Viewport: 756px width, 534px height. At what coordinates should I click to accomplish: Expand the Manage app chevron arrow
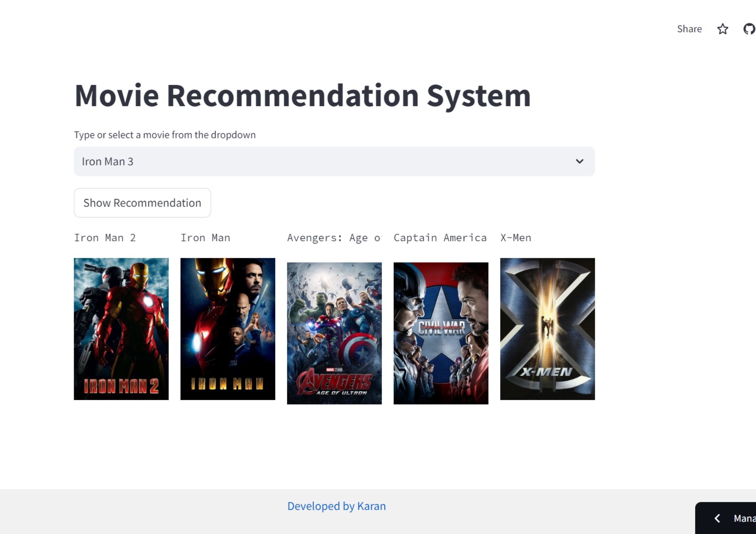tap(717, 518)
